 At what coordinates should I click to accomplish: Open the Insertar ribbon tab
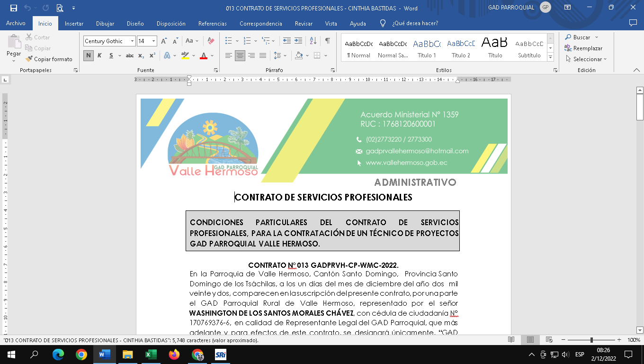(x=74, y=24)
